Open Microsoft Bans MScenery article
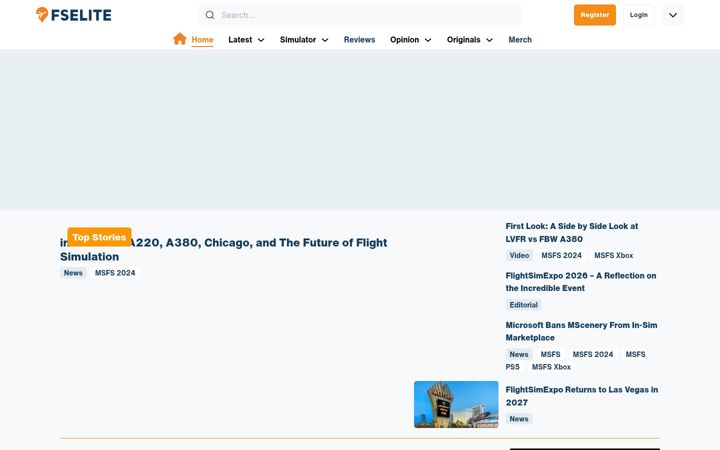The image size is (720, 450). (x=581, y=331)
